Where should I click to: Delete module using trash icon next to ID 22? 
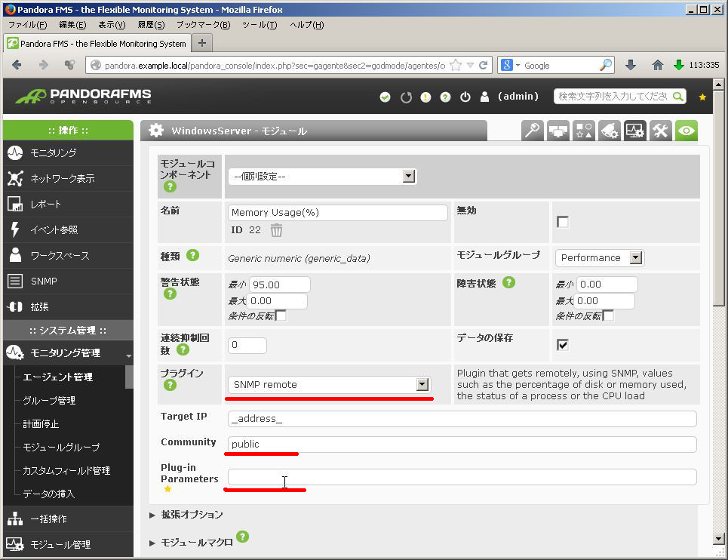click(x=276, y=230)
